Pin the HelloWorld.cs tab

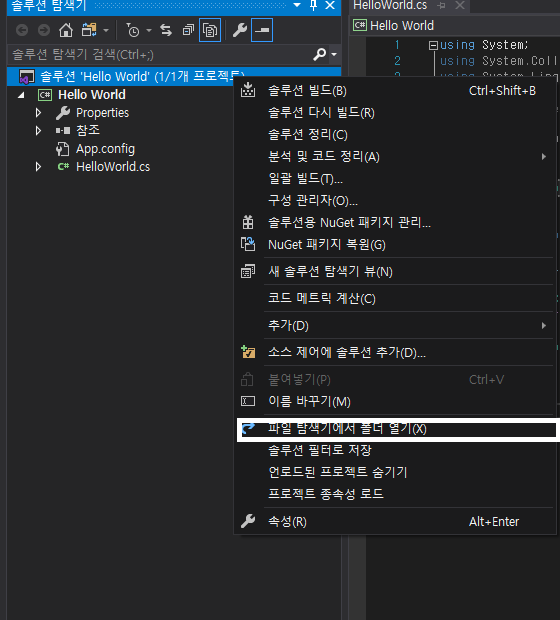pyautogui.click(x=441, y=6)
